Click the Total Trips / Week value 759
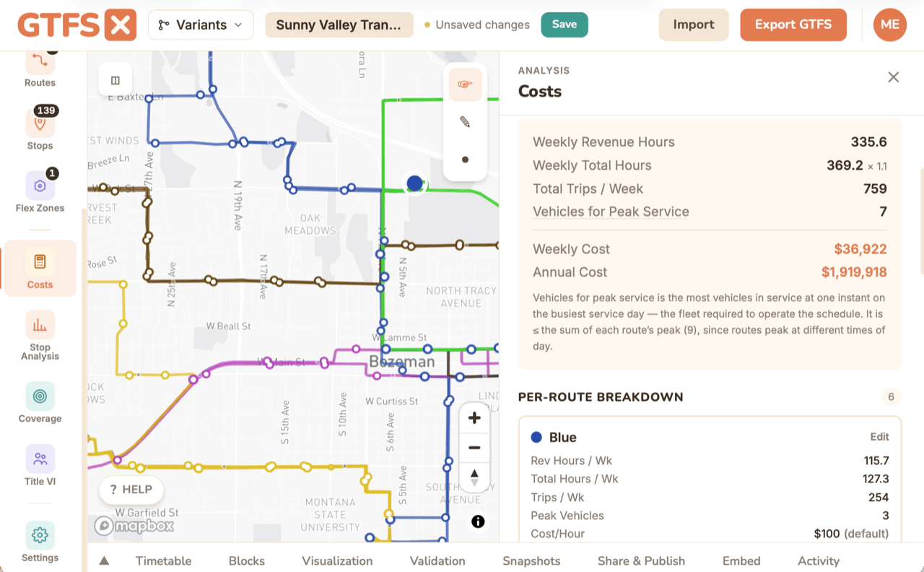This screenshot has width=924, height=572. pos(875,188)
